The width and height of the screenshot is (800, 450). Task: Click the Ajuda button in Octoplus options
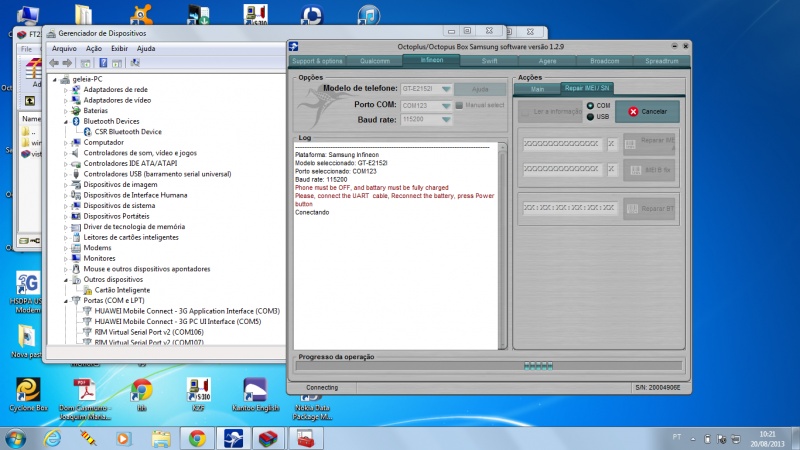[480, 89]
